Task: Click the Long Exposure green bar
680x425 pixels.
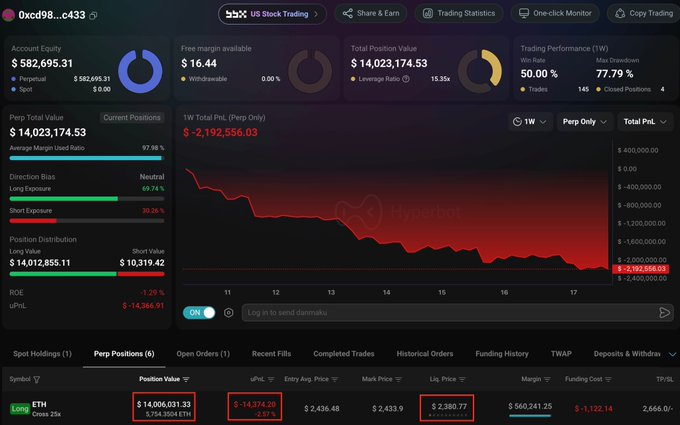Action: pyautogui.click(x=64, y=199)
